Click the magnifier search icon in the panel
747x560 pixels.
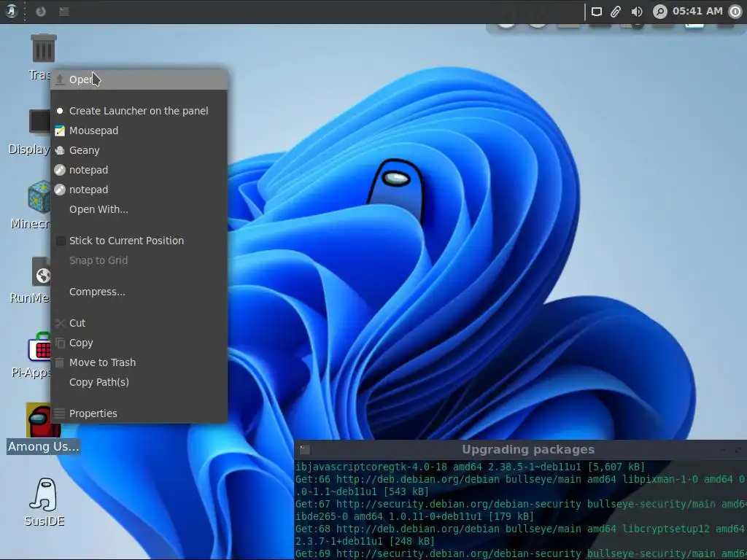[x=659, y=12]
